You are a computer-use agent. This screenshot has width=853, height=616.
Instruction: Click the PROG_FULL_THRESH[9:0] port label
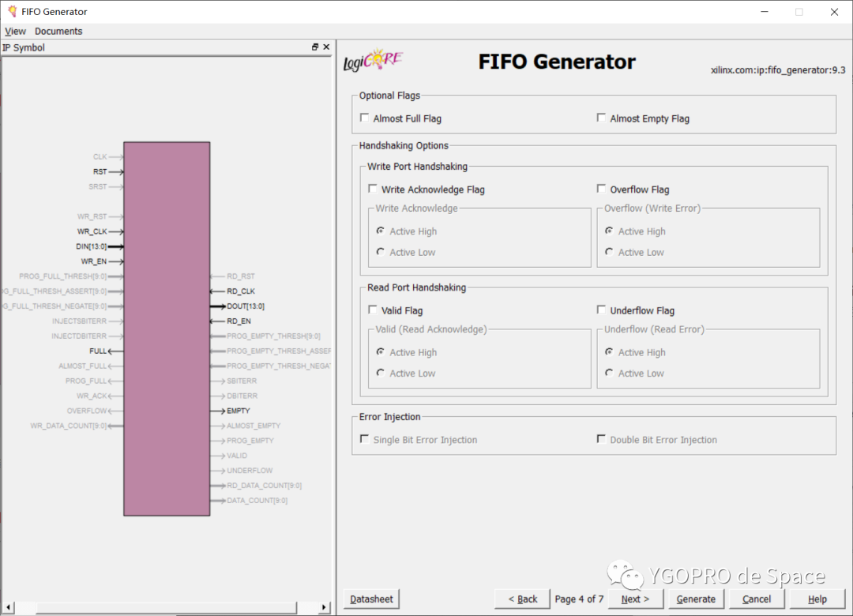click(x=63, y=276)
